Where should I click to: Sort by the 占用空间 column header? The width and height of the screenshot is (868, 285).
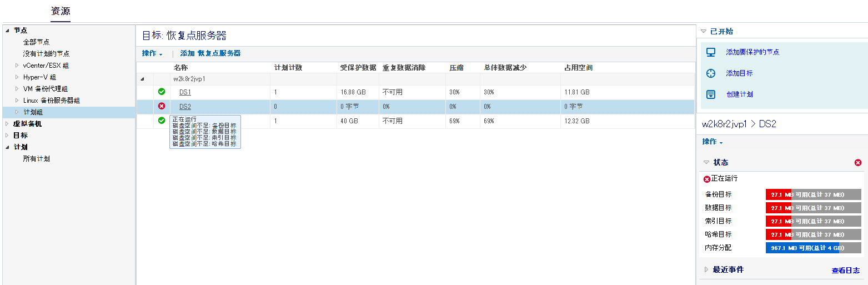pyautogui.click(x=578, y=68)
